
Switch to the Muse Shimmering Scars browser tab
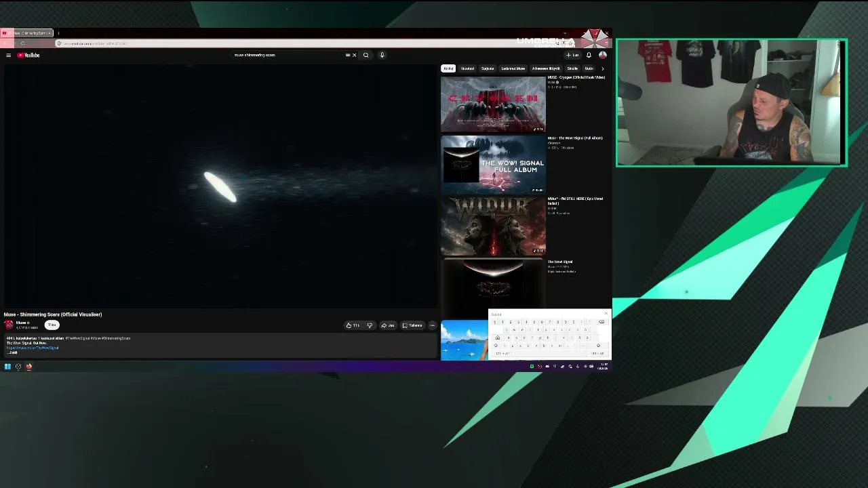(x=27, y=33)
